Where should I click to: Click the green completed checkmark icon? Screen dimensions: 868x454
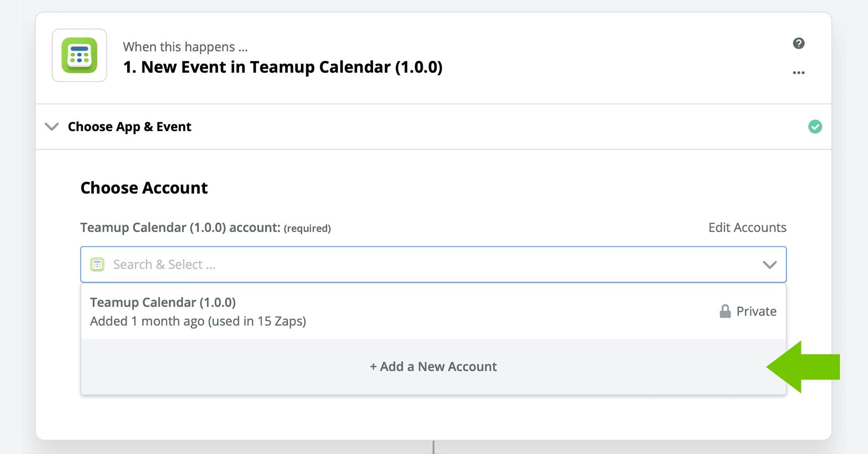click(x=815, y=127)
